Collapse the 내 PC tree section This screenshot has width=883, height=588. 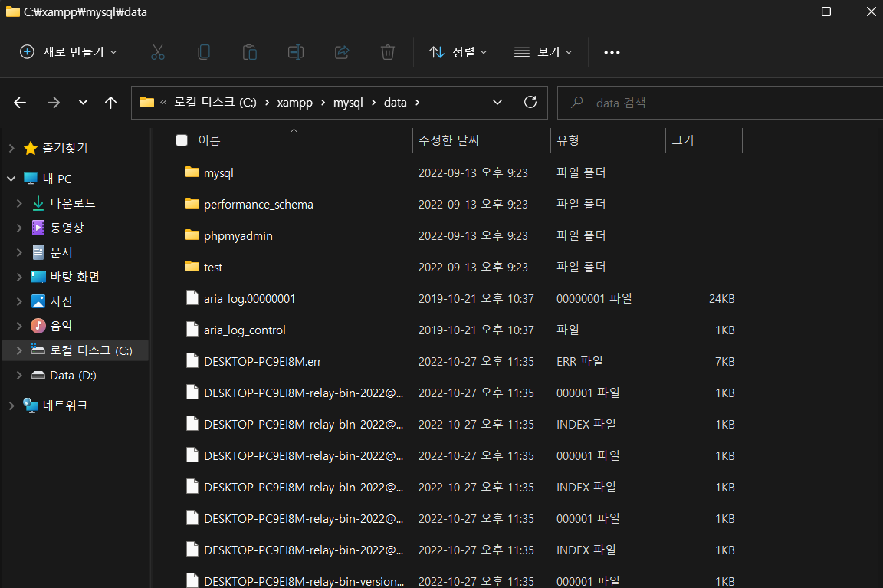(11, 179)
